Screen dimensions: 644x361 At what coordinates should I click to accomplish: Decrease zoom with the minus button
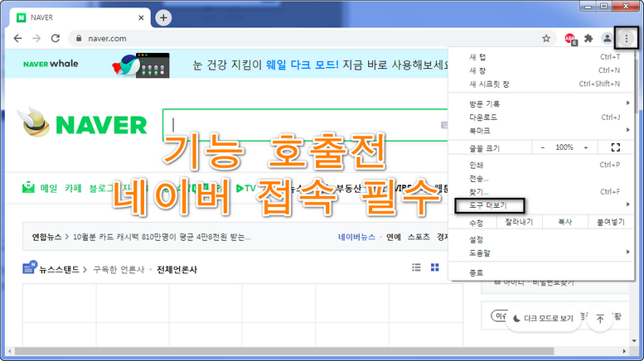[x=543, y=147]
